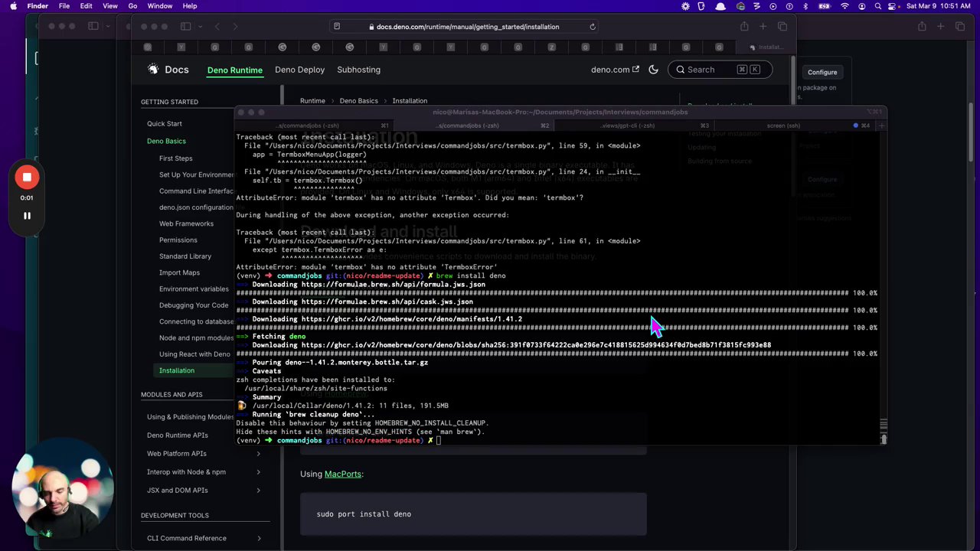Switch to Deno Runtime docs section
This screenshot has width=980, height=551.
coord(235,70)
